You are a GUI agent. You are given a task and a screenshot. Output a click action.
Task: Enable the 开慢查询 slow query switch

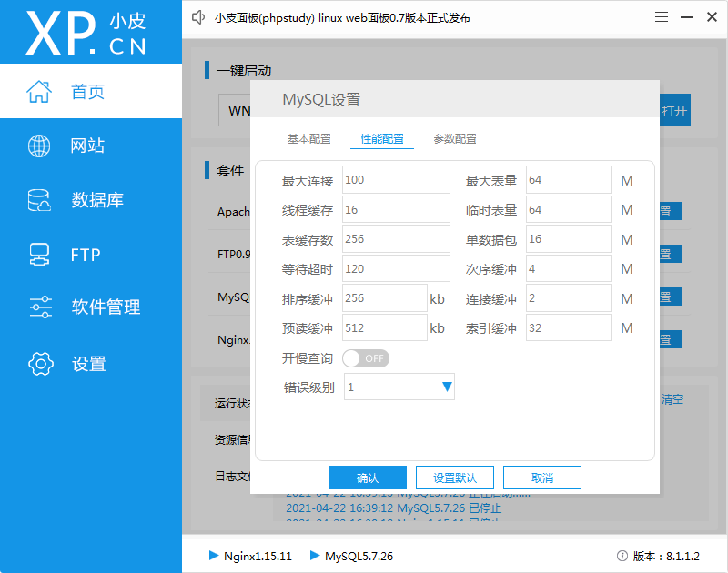coord(365,358)
